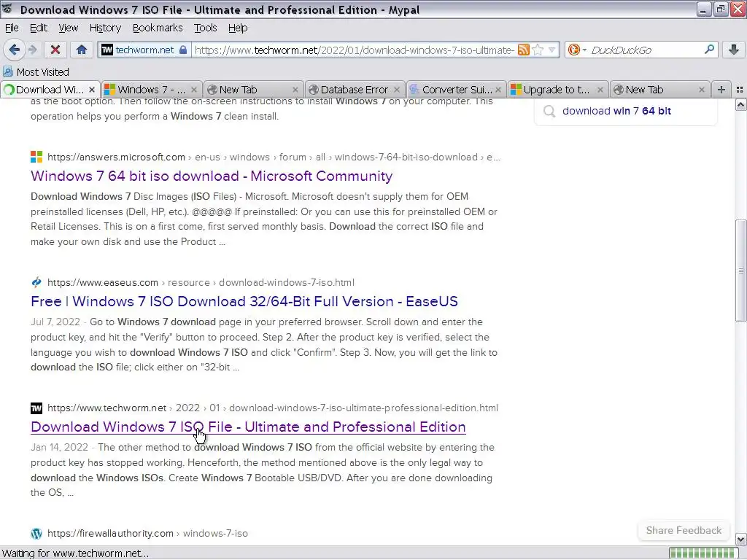The image size is (747, 560).
Task: Click the related search magnifier icon
Action: point(549,111)
